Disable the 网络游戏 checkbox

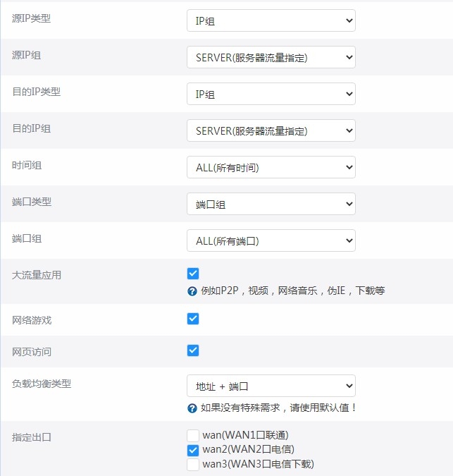193,319
